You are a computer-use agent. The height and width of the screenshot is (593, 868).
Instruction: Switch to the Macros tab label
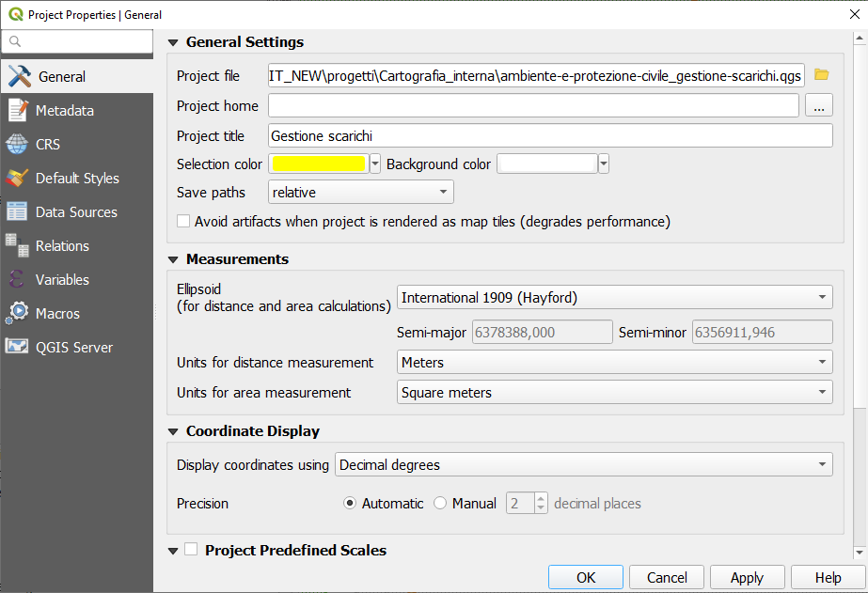[57, 314]
